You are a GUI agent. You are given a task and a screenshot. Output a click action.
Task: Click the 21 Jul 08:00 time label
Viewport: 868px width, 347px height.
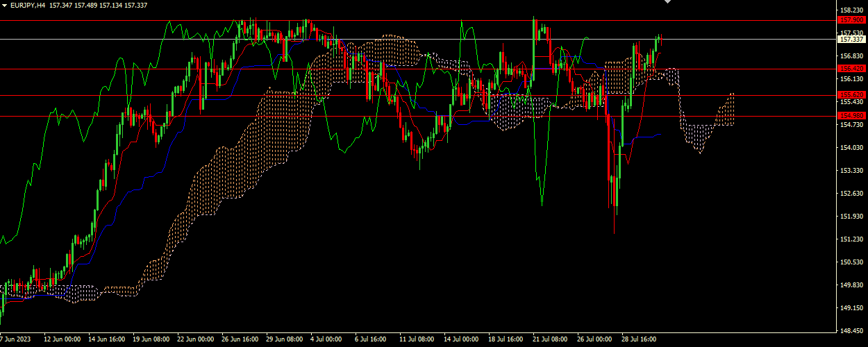(x=551, y=340)
